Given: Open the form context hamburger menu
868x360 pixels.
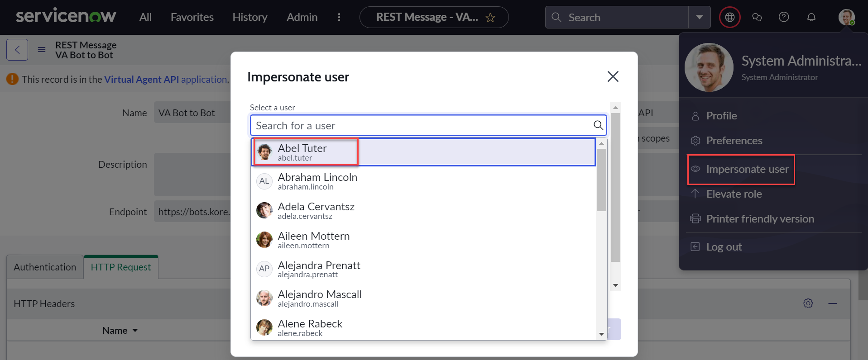Looking at the screenshot, I should (x=42, y=50).
